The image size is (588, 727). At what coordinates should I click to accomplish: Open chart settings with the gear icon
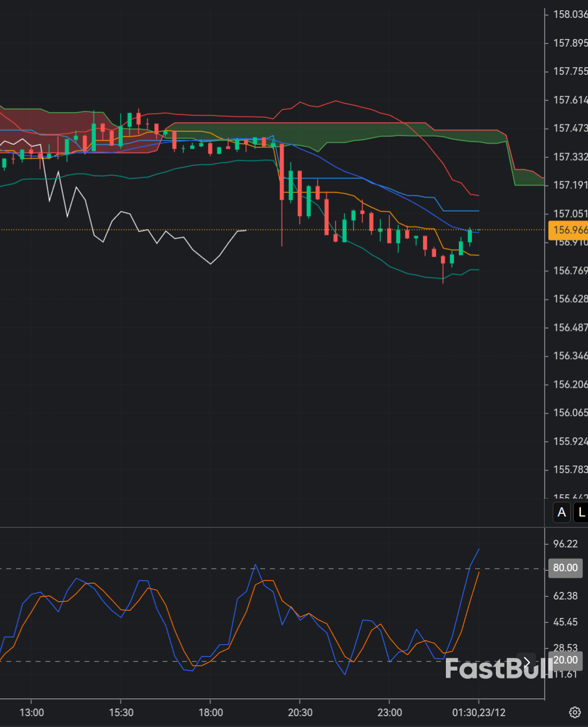[575, 712]
